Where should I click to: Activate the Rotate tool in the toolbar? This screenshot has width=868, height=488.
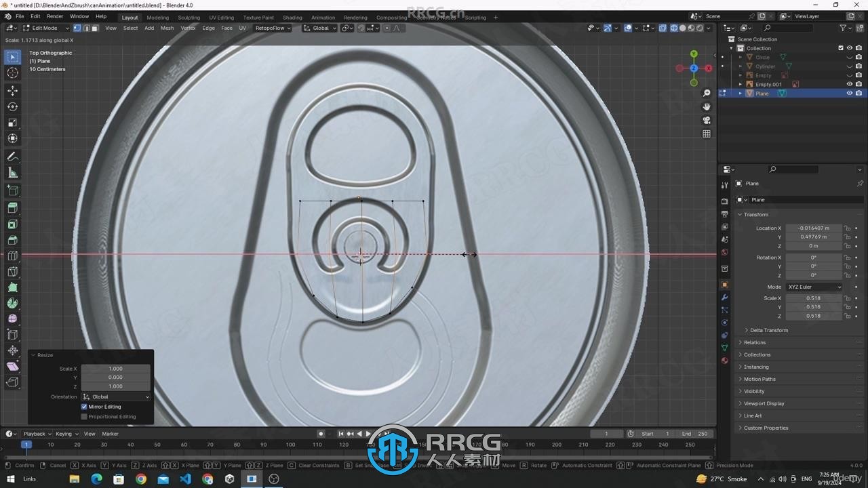click(x=12, y=106)
